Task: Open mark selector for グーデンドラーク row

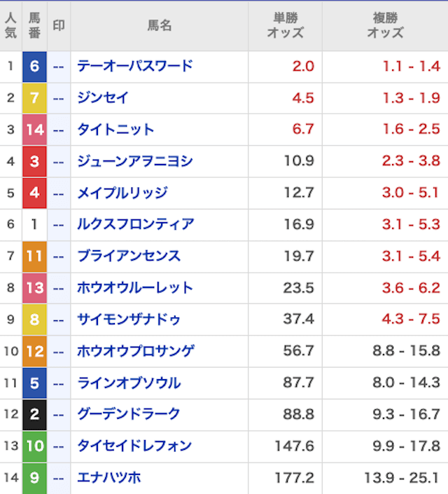Action: (x=59, y=414)
